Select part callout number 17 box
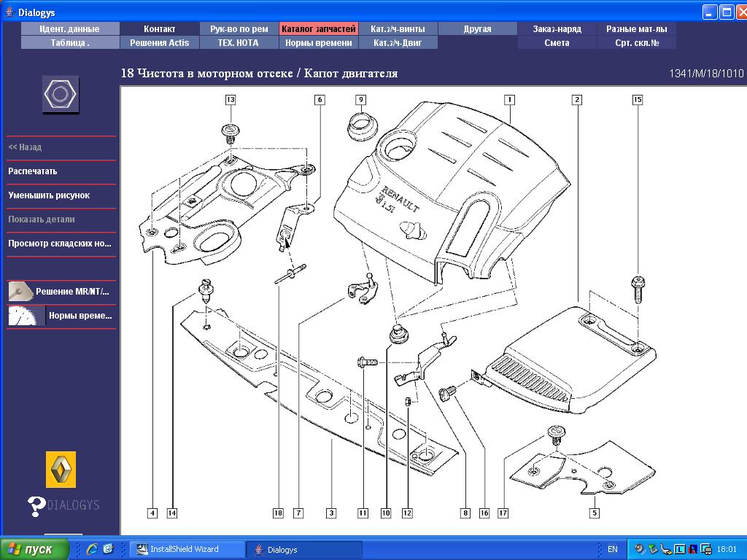The height and width of the screenshot is (560, 747). click(503, 513)
